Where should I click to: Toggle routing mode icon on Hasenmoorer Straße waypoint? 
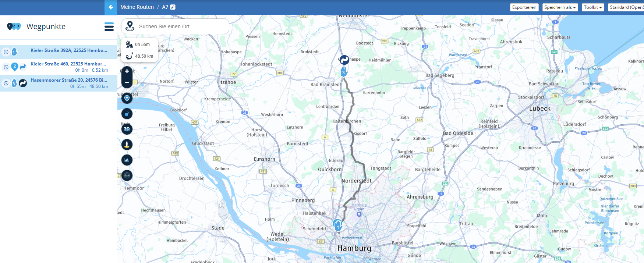point(23,83)
